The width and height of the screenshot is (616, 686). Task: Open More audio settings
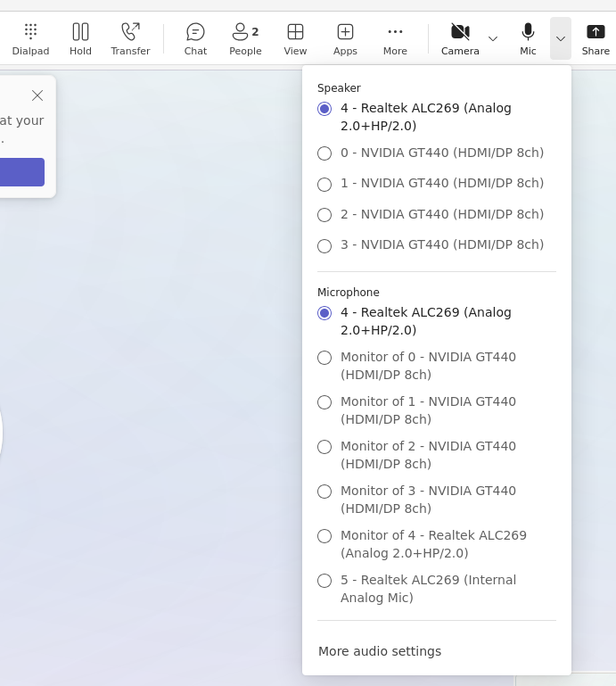[x=380, y=651]
